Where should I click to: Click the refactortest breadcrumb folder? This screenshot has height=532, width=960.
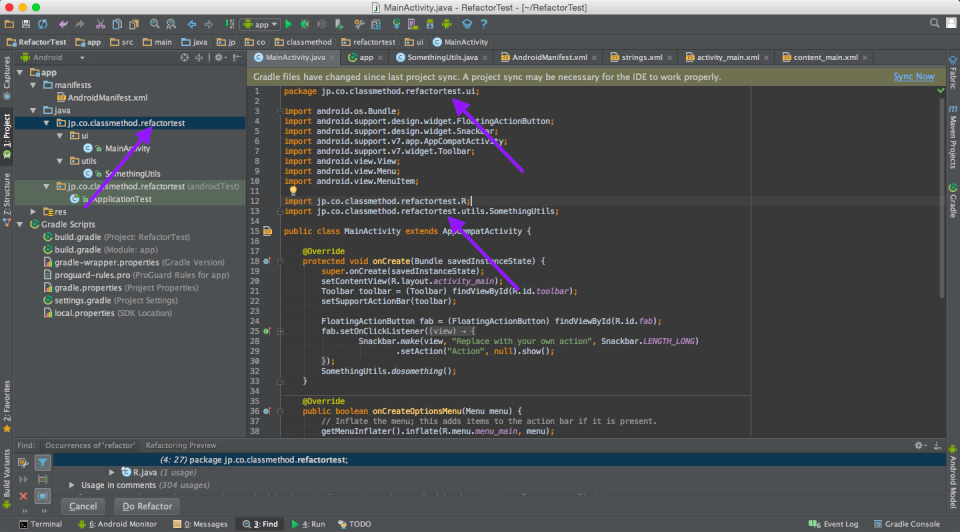tap(368, 42)
